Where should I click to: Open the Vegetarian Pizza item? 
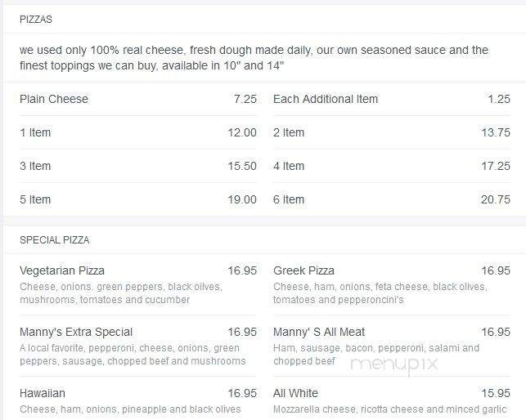138,284
